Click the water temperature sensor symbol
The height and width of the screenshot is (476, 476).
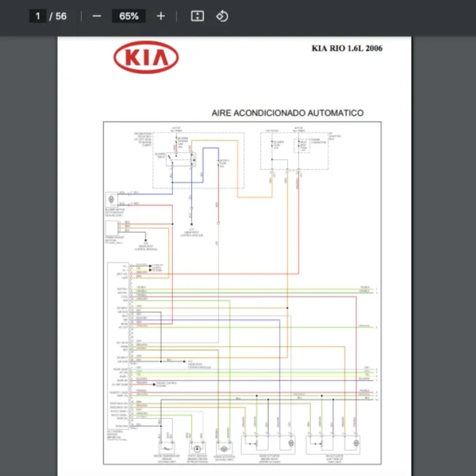point(167,444)
